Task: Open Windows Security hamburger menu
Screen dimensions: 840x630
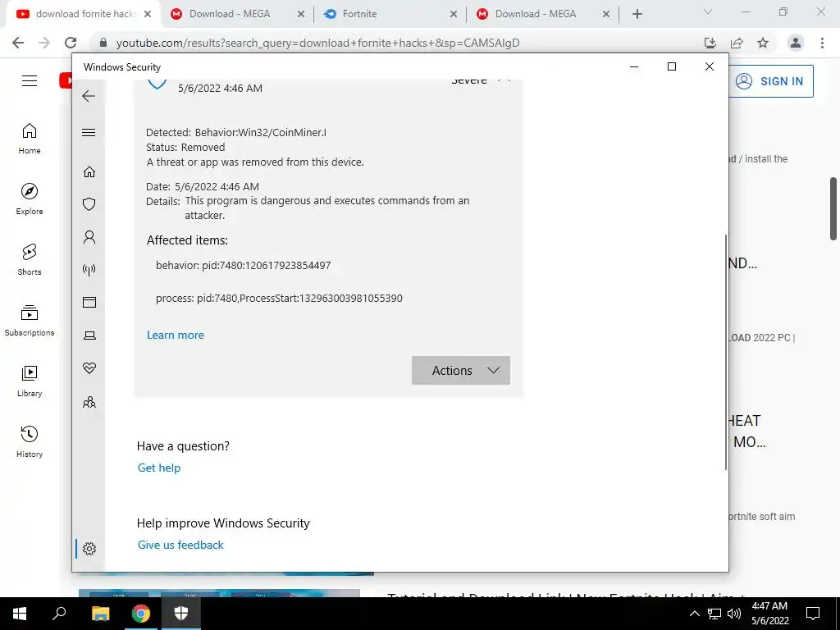Action: click(x=89, y=132)
